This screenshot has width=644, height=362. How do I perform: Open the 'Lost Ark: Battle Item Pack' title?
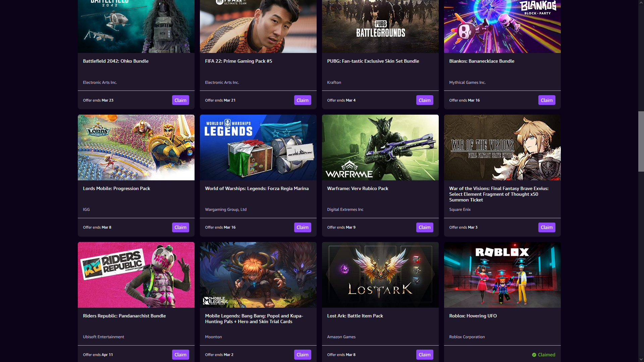click(355, 316)
